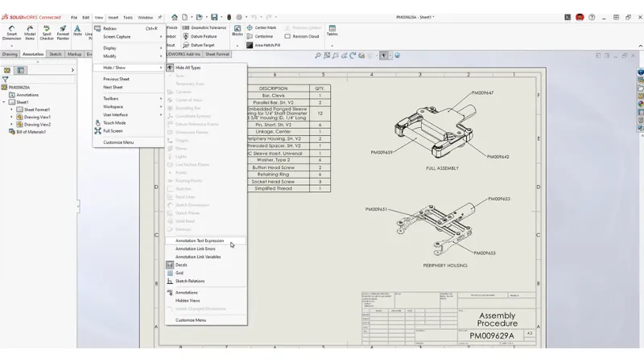
Task: Expand Drawing View2 tree node
Action: pyautogui.click(x=11, y=125)
